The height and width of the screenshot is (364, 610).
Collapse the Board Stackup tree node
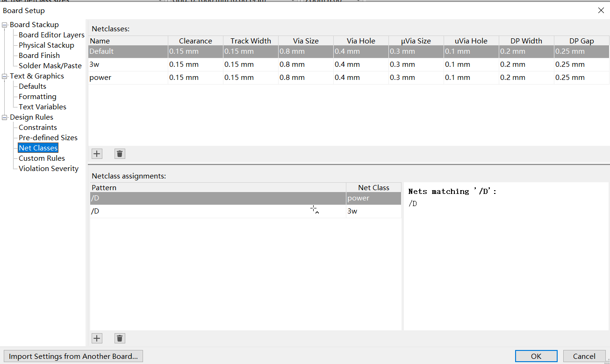pyautogui.click(x=5, y=25)
